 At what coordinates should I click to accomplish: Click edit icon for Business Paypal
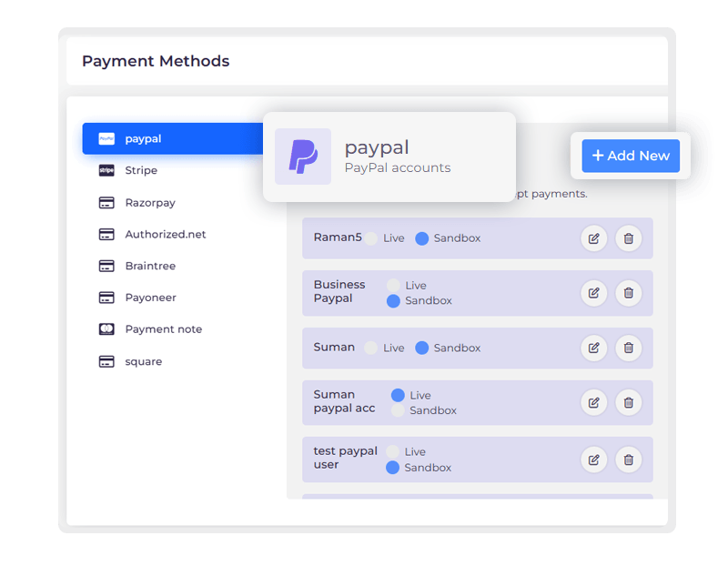[x=593, y=293]
